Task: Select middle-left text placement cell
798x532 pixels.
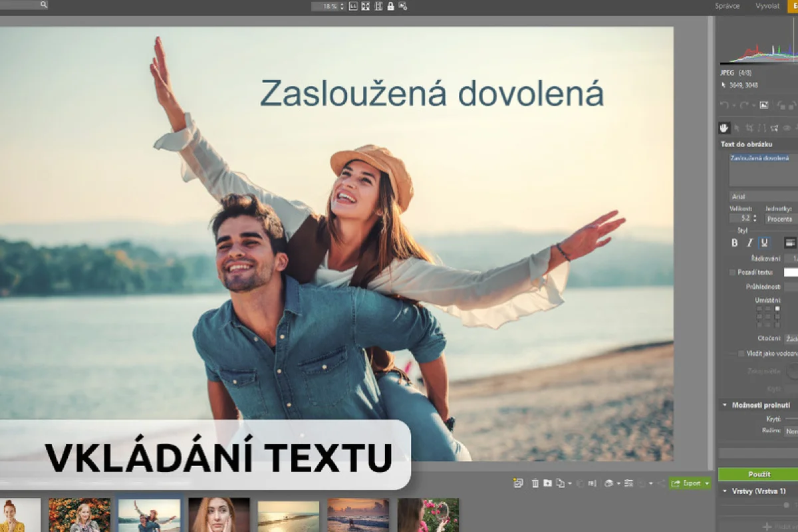Action: (x=759, y=317)
